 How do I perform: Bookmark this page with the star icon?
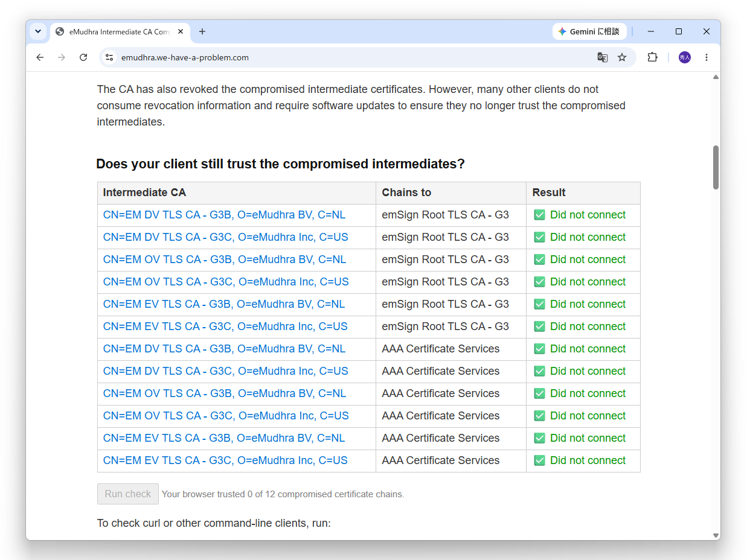point(622,57)
